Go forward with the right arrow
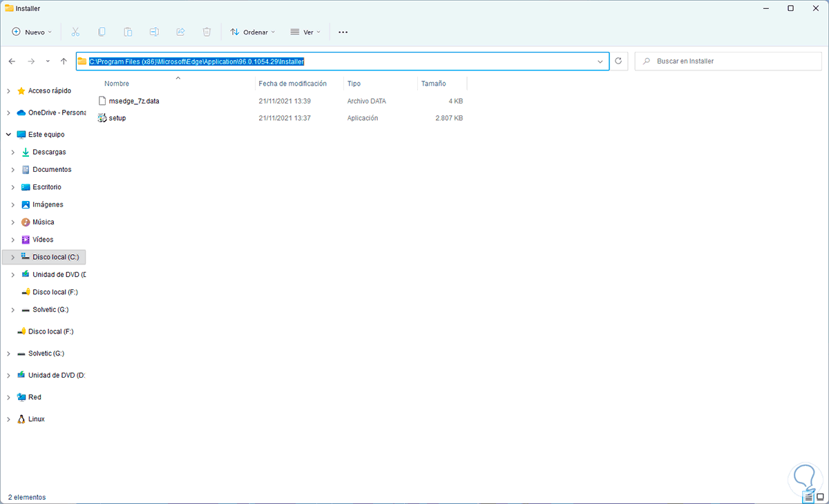829x504 pixels. coord(31,61)
